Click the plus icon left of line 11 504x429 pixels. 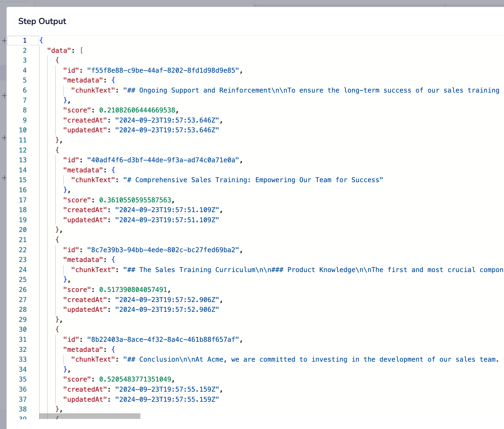(x=4, y=138)
